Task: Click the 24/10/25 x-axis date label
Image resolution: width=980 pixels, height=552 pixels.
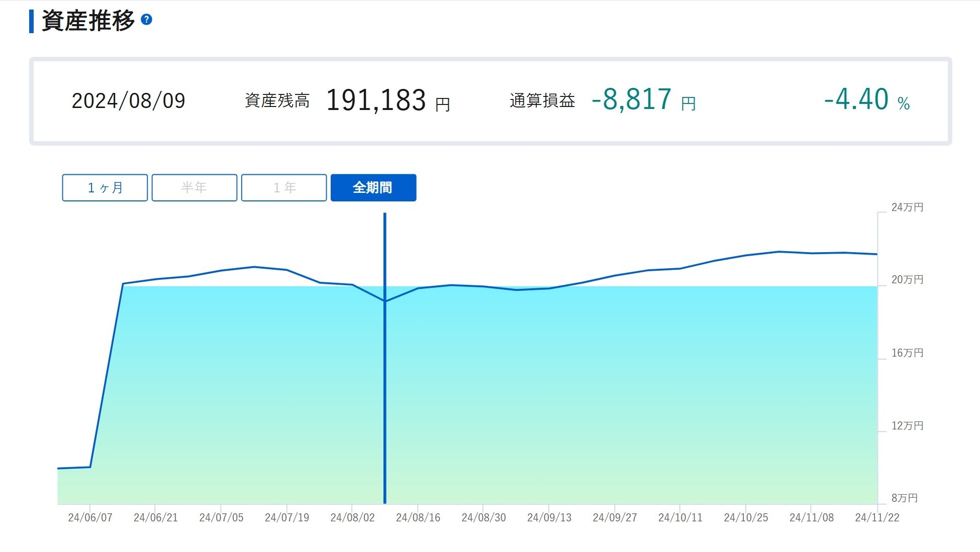Action: tap(745, 517)
